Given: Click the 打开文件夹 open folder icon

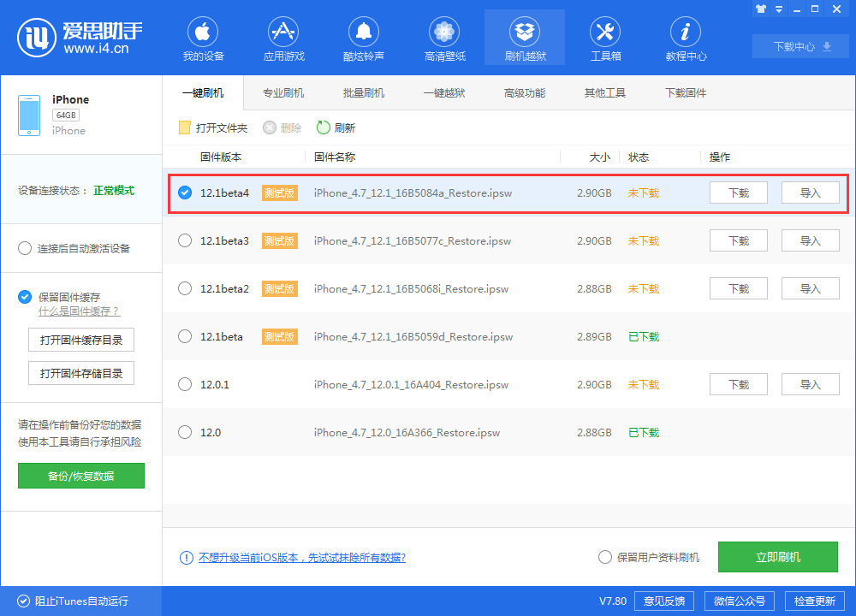Looking at the screenshot, I should coord(184,127).
